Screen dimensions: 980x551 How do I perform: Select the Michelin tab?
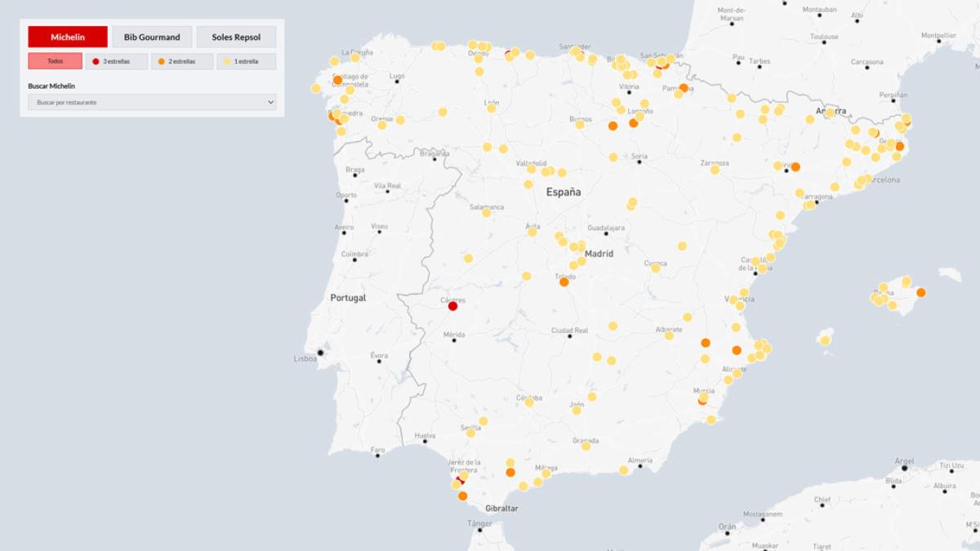pos(68,37)
